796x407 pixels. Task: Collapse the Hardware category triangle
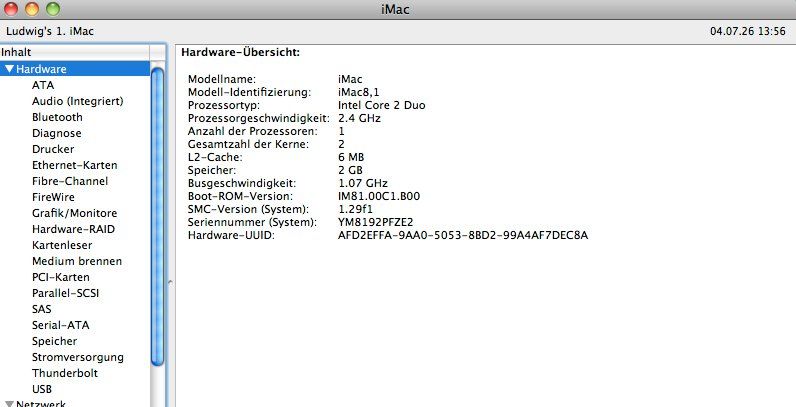click(9, 69)
